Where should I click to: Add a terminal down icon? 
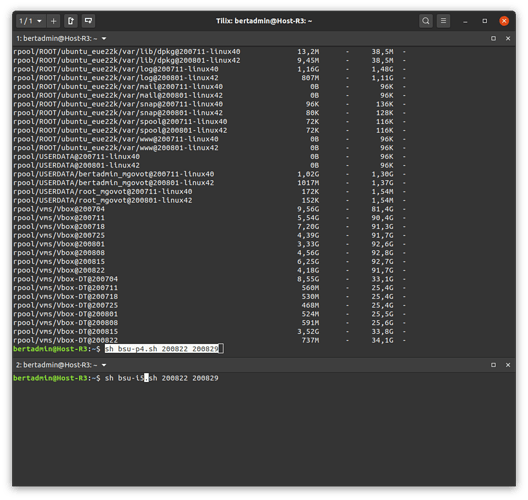(88, 21)
